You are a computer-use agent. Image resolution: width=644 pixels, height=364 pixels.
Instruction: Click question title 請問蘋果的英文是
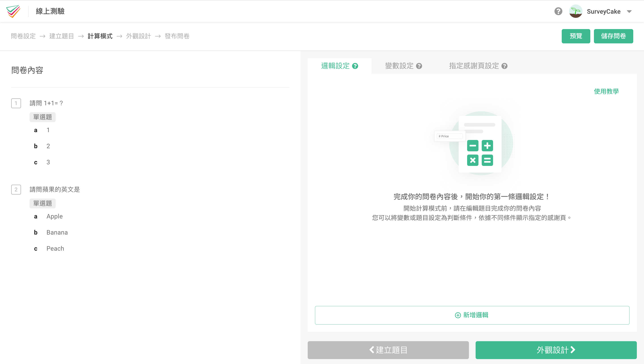coord(55,190)
